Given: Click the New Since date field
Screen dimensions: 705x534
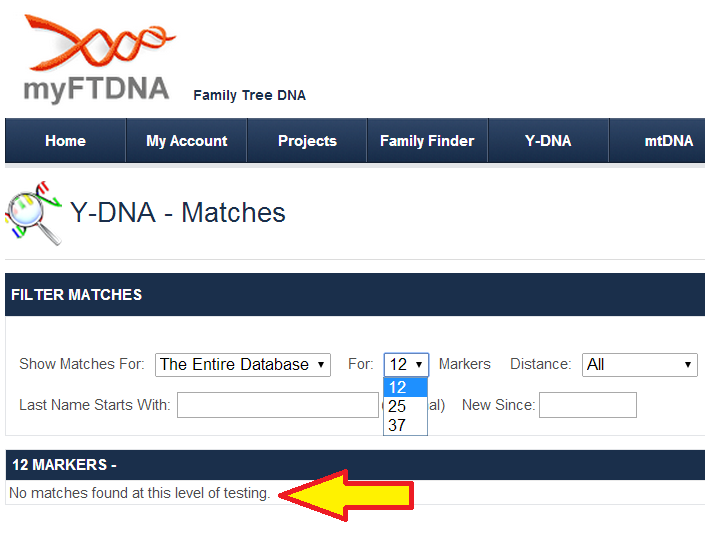Looking at the screenshot, I should coord(587,405).
